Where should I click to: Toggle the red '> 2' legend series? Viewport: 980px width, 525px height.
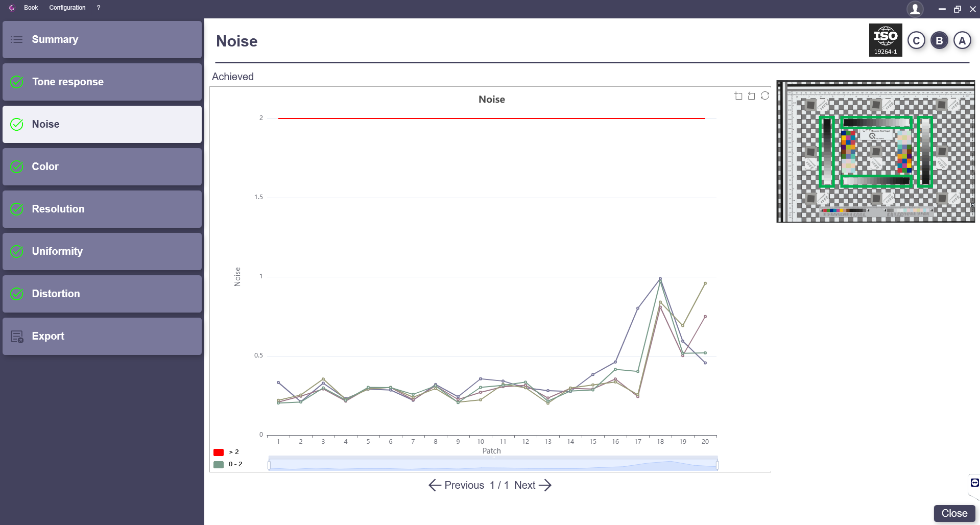tap(219, 452)
